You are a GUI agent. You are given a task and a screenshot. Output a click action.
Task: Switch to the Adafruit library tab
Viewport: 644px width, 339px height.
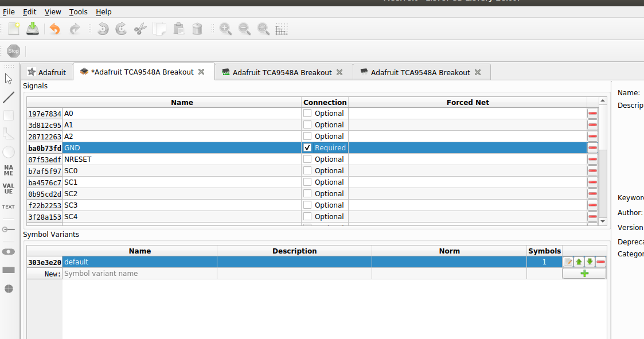[46, 72]
